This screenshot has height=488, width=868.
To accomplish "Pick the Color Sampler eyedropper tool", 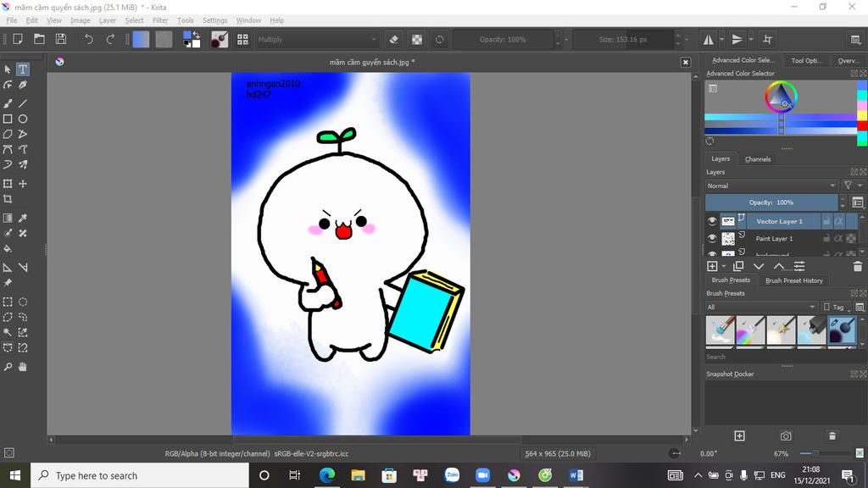I will 23,218.
